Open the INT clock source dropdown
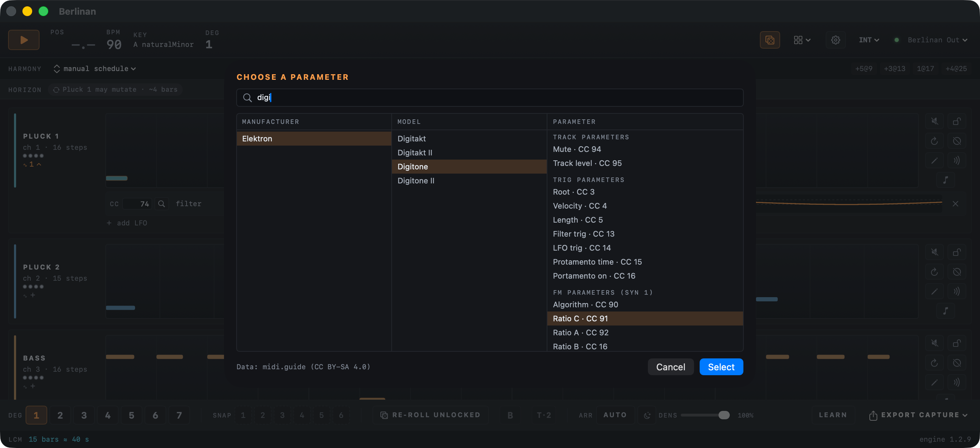The height and width of the screenshot is (448, 980). 869,40
